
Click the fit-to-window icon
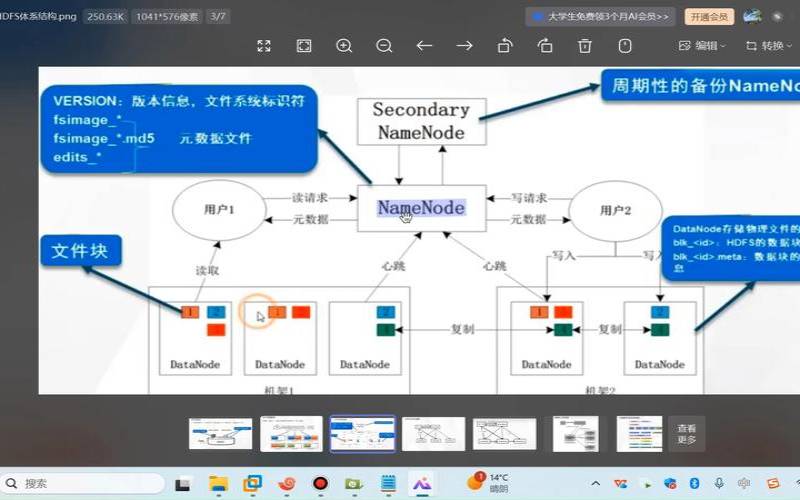304,46
